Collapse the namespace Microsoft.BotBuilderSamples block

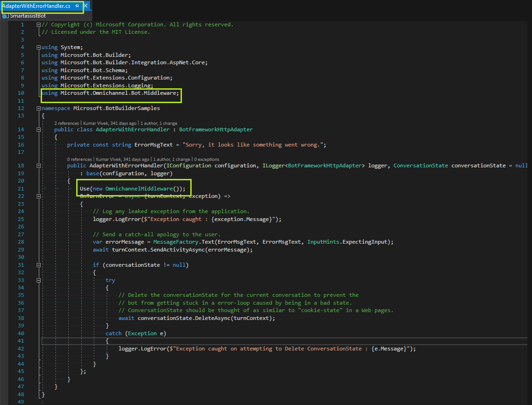click(38, 108)
